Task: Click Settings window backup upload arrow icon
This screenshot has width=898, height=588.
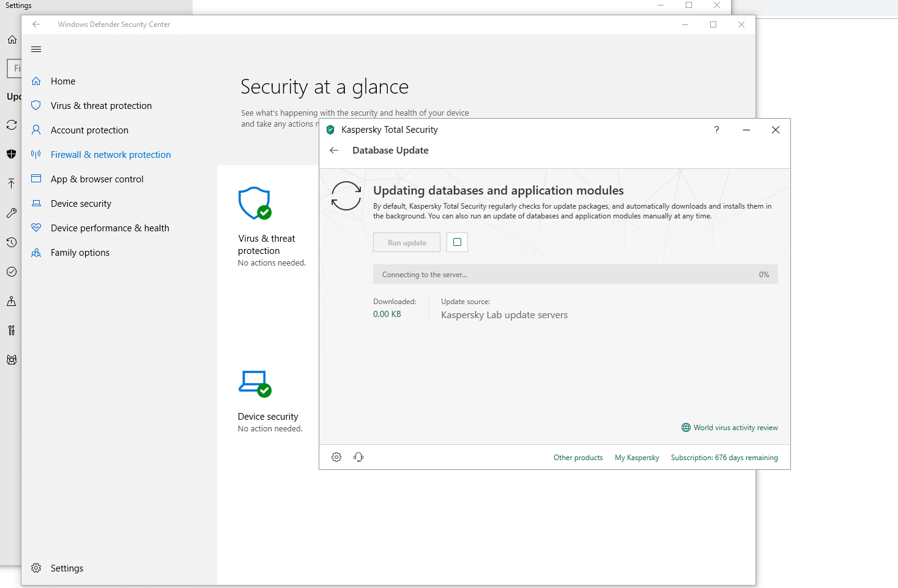Action: coord(12,184)
